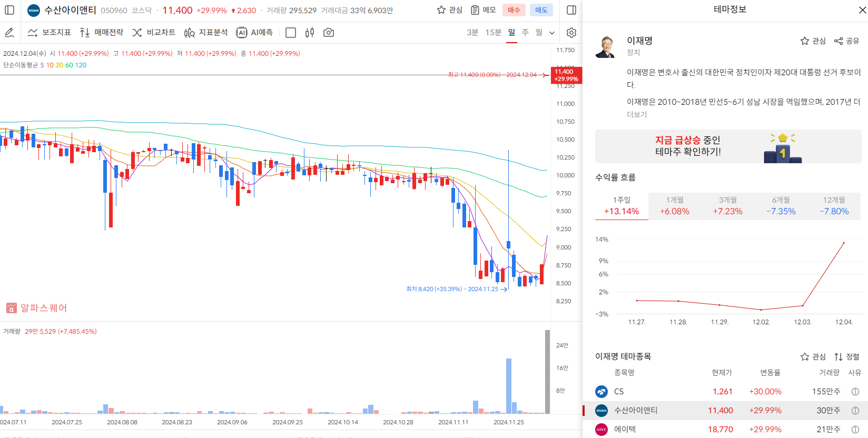Select 수산아이앤티 row in theme list

(725, 411)
